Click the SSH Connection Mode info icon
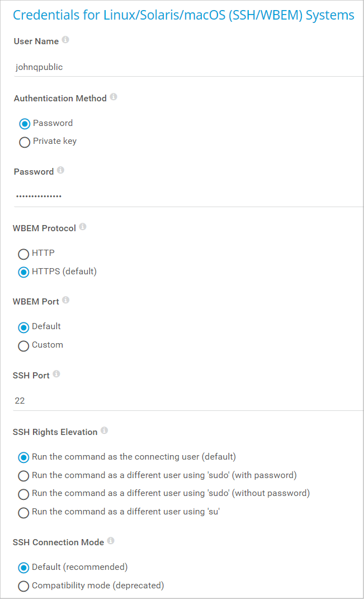The height and width of the screenshot is (599, 364). click(x=111, y=541)
